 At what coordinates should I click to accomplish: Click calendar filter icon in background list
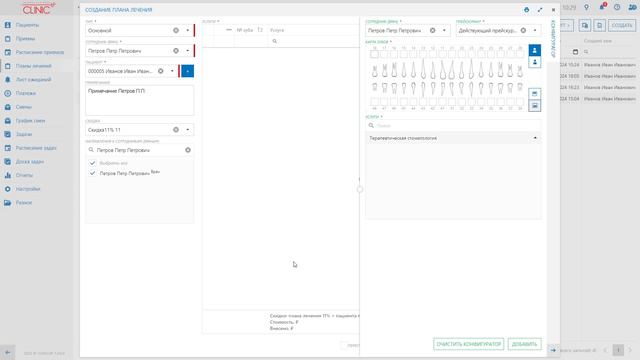tap(576, 52)
